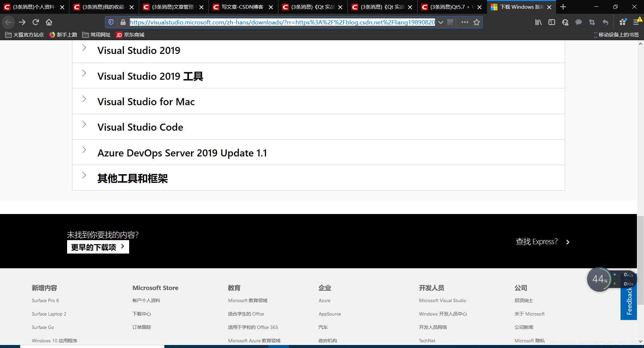
Task: Open Surface Pro 6 footer link
Action: [x=45, y=300]
